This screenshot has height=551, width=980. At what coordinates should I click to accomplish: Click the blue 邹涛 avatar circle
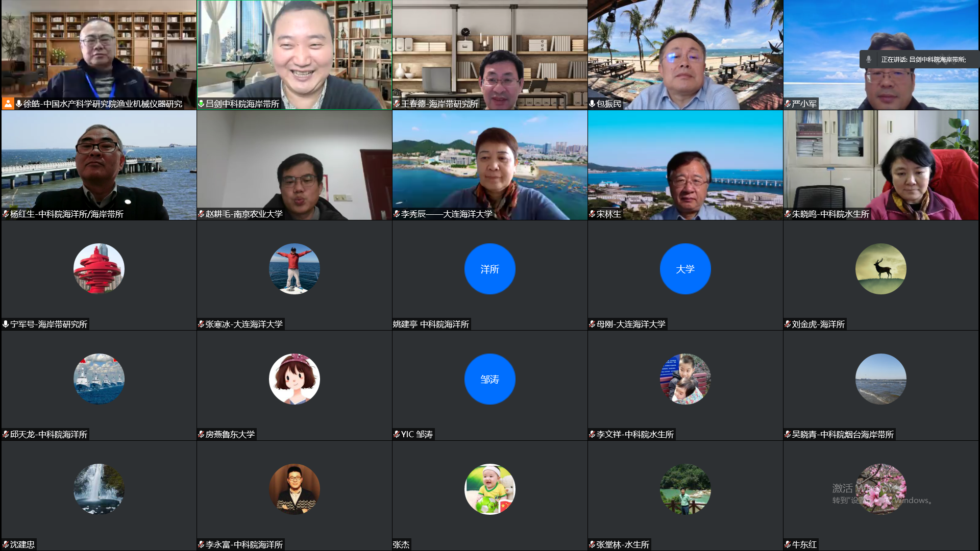point(489,379)
